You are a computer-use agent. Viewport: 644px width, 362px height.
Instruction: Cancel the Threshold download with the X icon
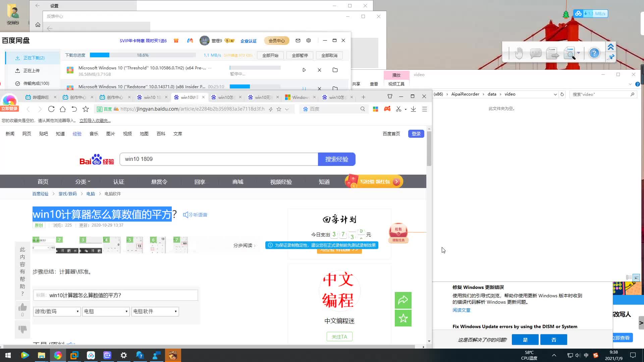(319, 70)
